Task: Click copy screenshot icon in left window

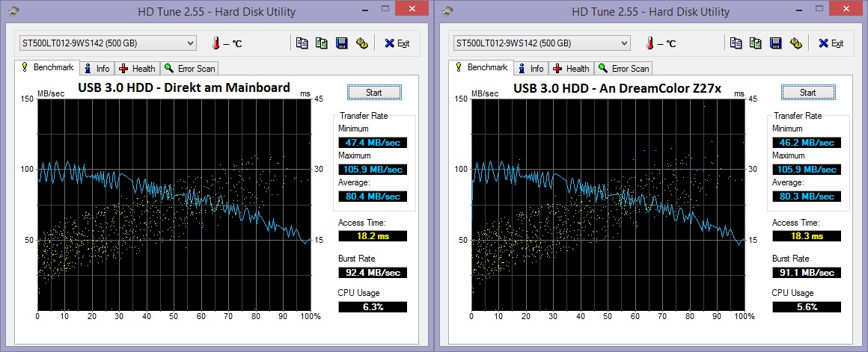Action: click(x=322, y=43)
